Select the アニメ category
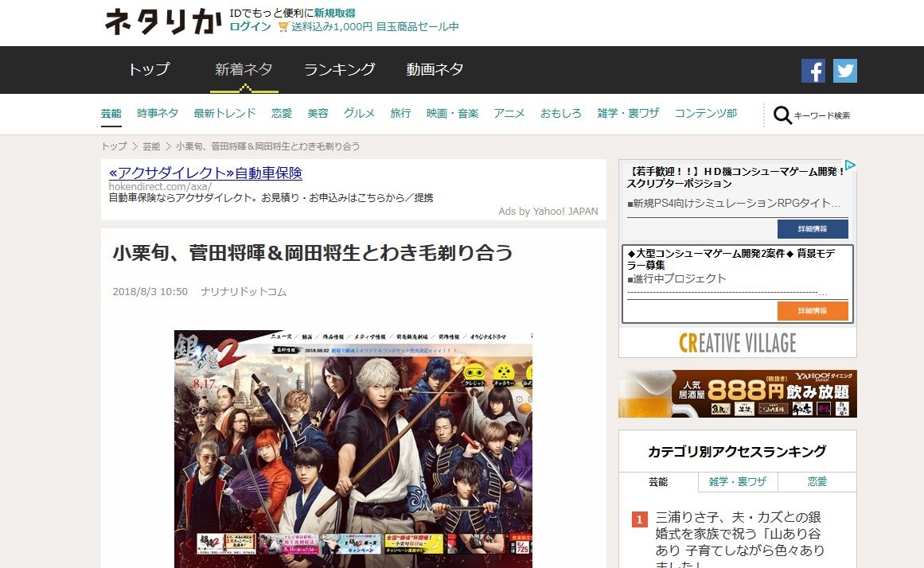The width and height of the screenshot is (924, 568). tap(509, 113)
